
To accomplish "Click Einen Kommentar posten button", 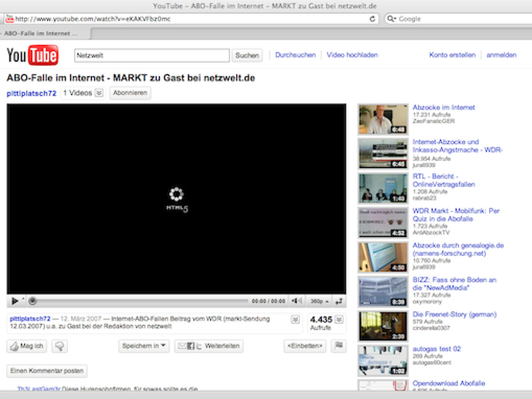I will click(x=47, y=371).
